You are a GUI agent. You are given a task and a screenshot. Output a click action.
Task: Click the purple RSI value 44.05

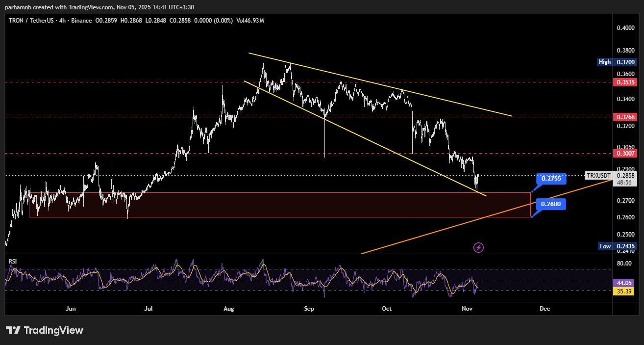tap(623, 283)
